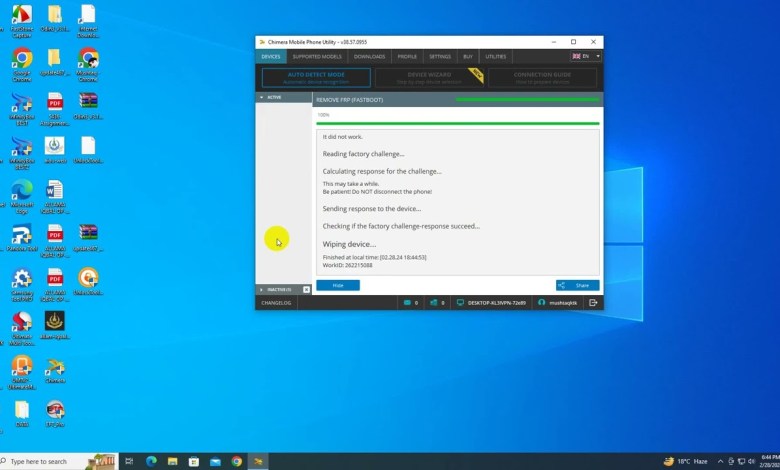This screenshot has height=470, width=780.
Task: Open the EN language dropdown
Action: (x=585, y=57)
